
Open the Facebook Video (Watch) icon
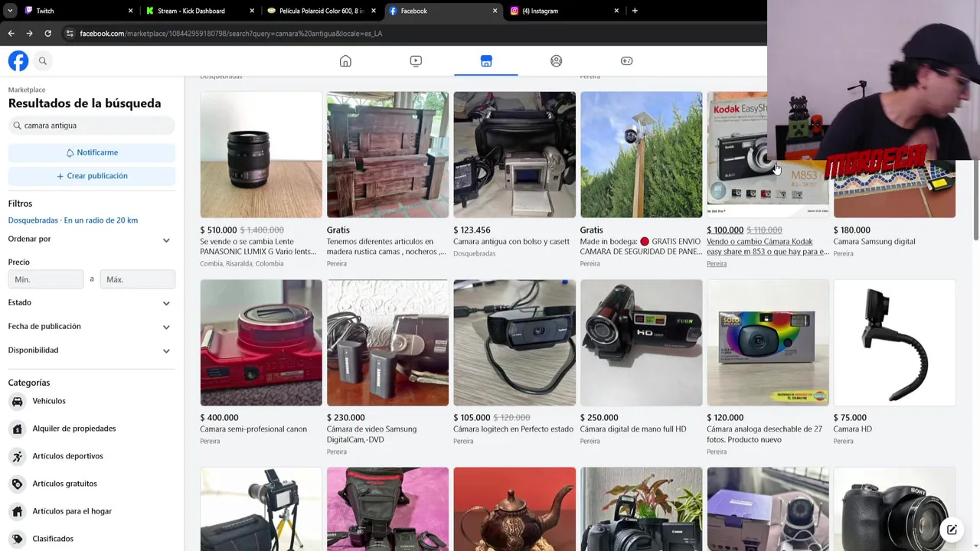pos(416,61)
